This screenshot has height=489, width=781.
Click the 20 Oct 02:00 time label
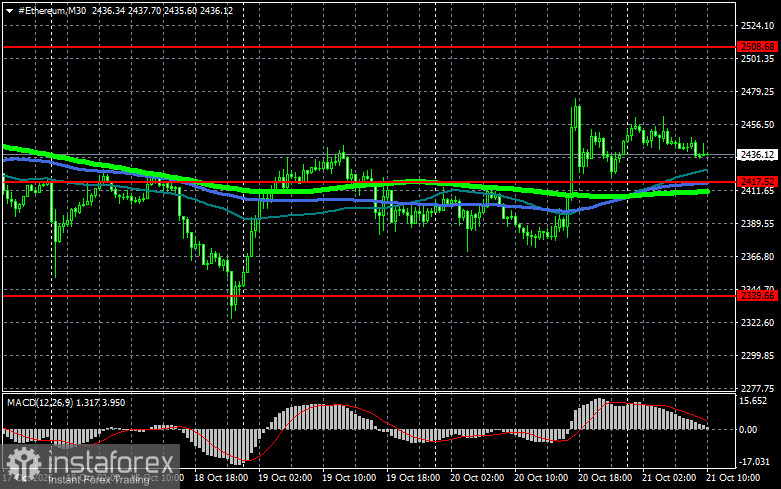click(x=477, y=478)
